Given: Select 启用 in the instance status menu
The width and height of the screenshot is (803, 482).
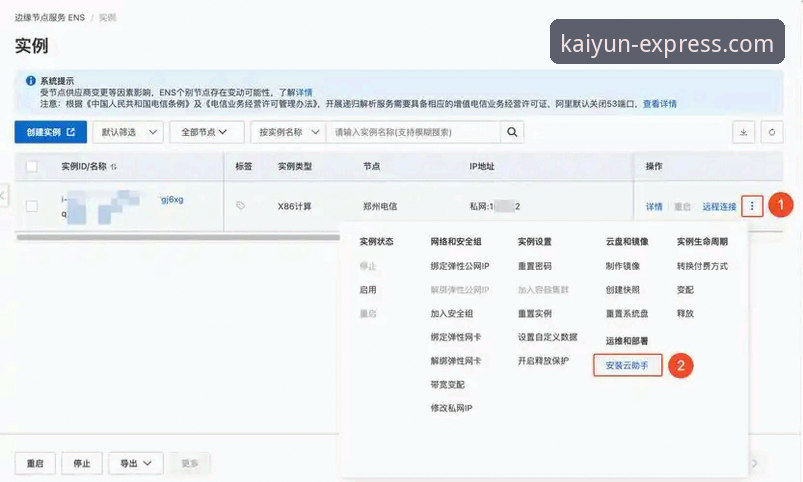Looking at the screenshot, I should pos(368,290).
